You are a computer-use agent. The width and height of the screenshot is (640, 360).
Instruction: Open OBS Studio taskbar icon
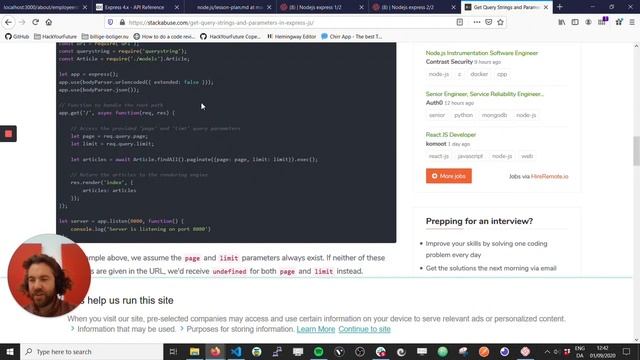[x=360, y=352]
